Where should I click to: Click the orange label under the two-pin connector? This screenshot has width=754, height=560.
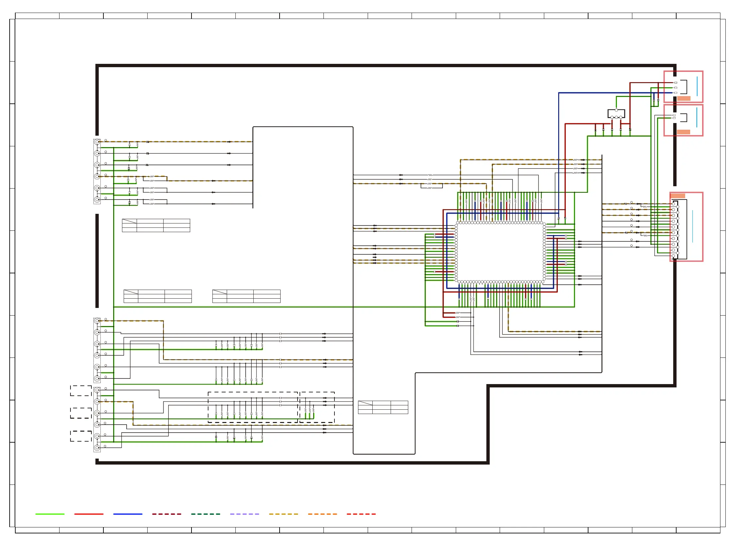(x=684, y=132)
